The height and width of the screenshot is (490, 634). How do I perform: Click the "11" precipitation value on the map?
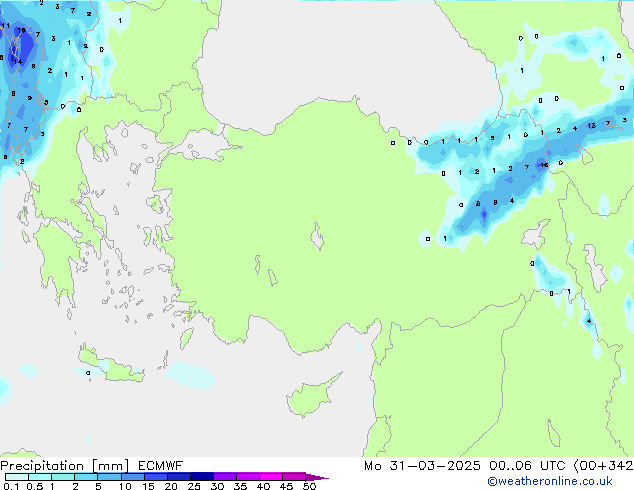tap(5, 25)
